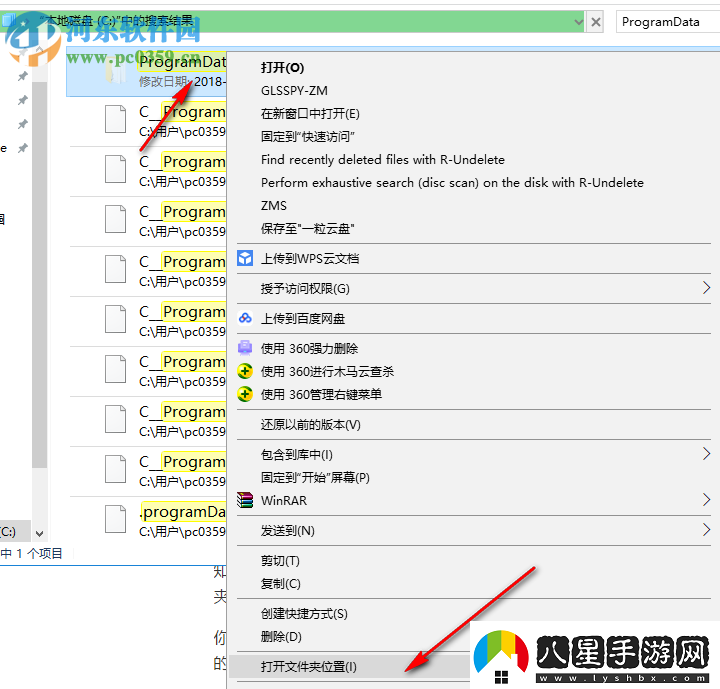Open the address bar history dropdown
This screenshot has width=720, height=689.
[578, 21]
